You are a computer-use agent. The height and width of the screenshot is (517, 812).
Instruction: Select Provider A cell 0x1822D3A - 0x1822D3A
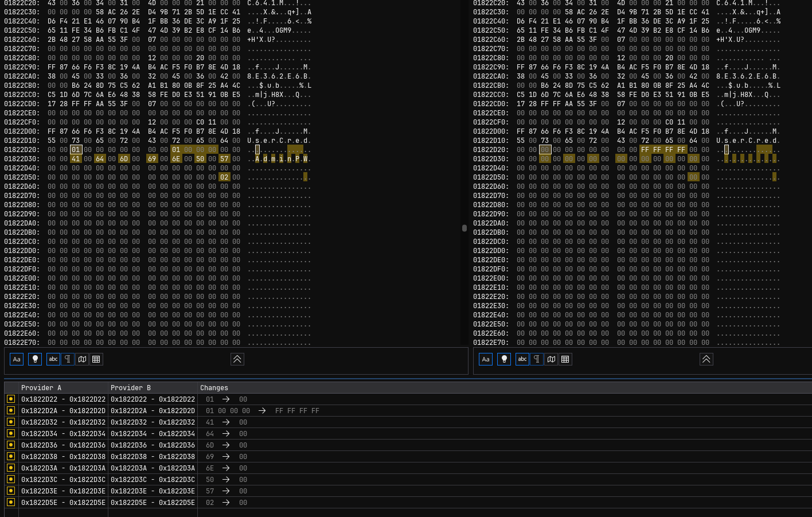[63, 468]
